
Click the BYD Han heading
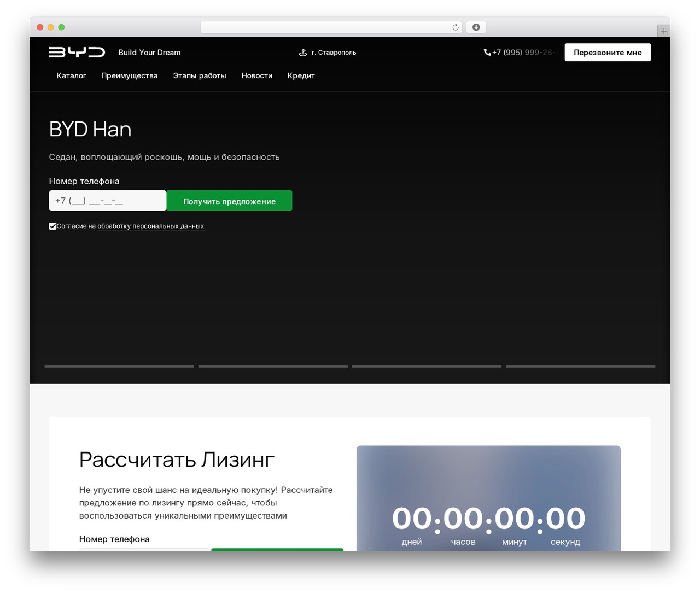[x=90, y=130]
